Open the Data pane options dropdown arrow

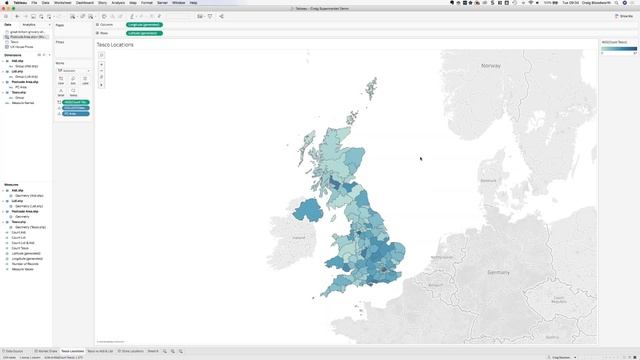tap(49, 24)
